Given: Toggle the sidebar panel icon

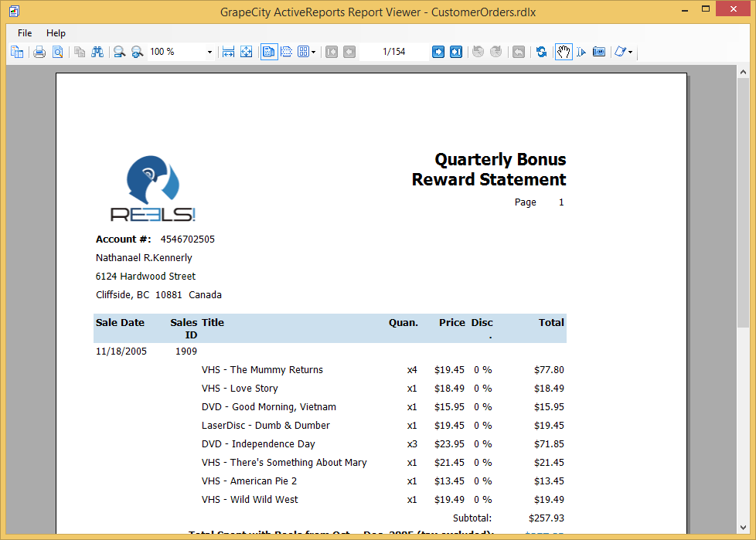Looking at the screenshot, I should (17, 52).
